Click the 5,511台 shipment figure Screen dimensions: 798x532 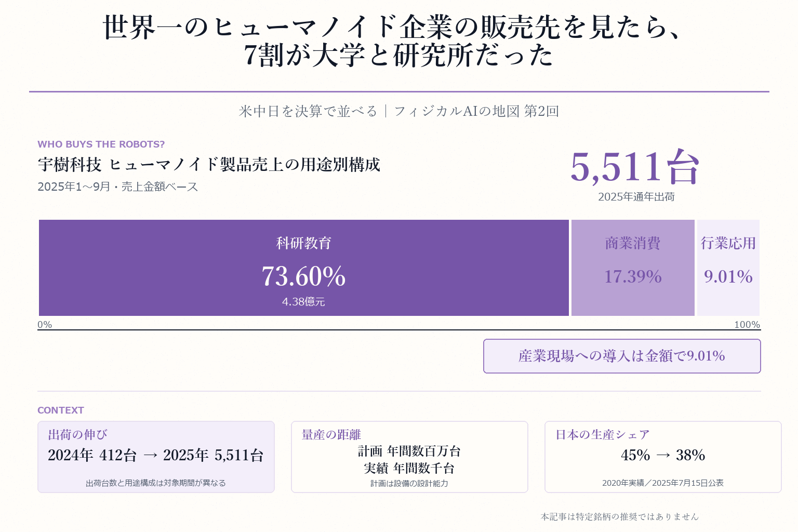click(x=635, y=167)
